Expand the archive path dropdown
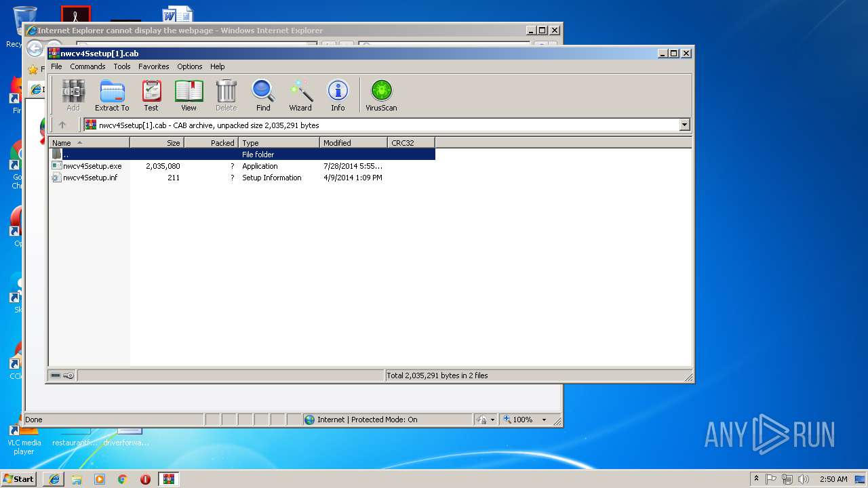Screen dimensions: 868x488 point(684,125)
